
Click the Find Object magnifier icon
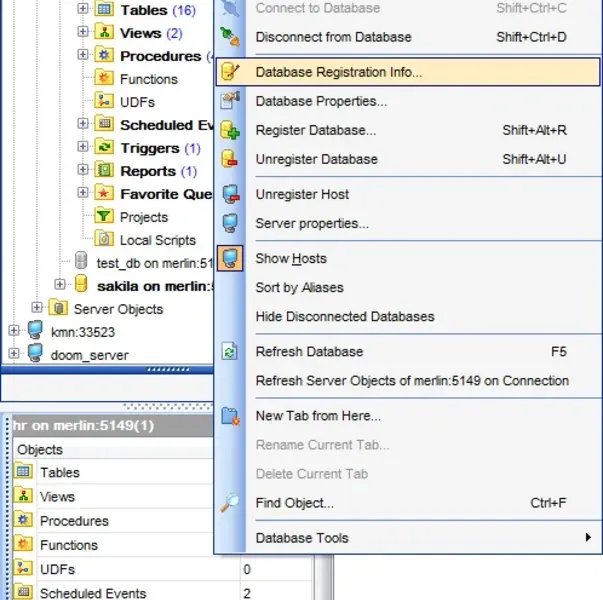[x=230, y=503]
